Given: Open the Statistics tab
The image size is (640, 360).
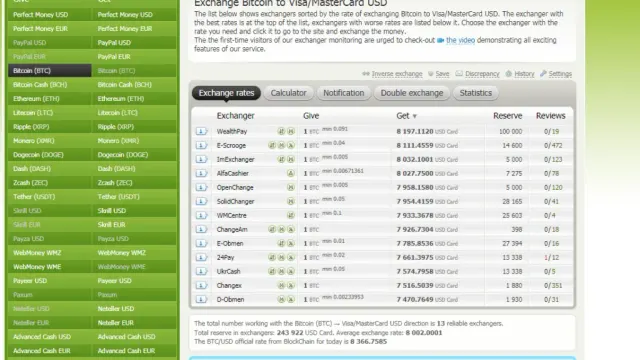Looking at the screenshot, I should 476,93.
